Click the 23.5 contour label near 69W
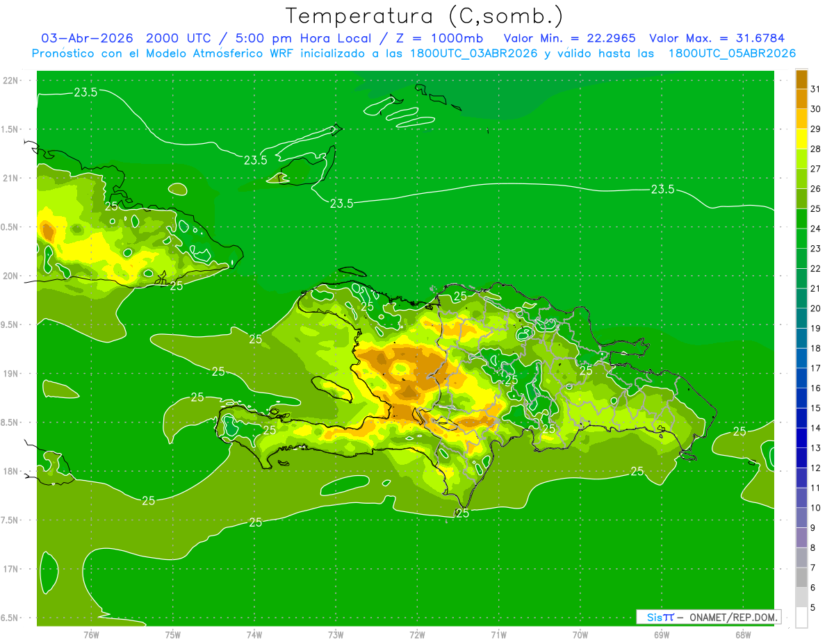 pyautogui.click(x=662, y=190)
